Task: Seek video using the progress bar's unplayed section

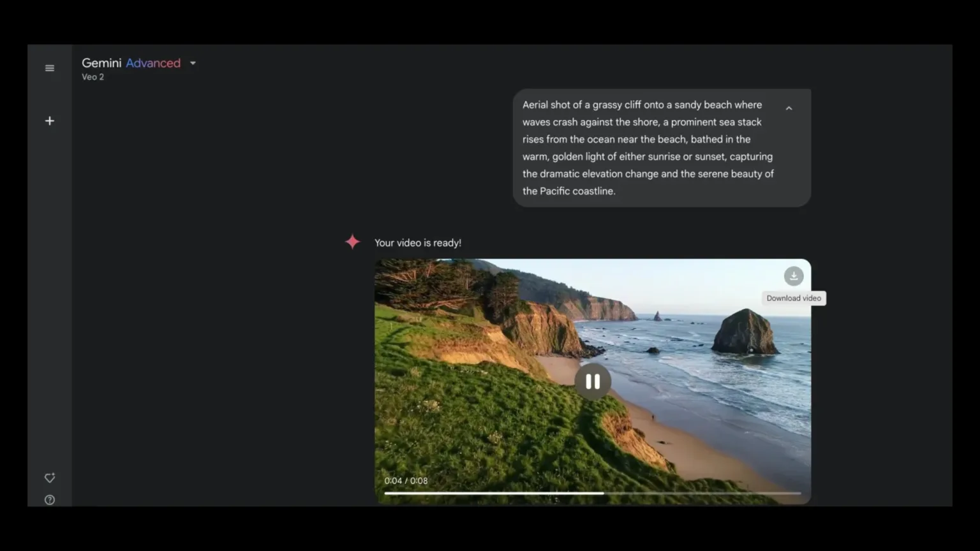Action: tap(702, 493)
